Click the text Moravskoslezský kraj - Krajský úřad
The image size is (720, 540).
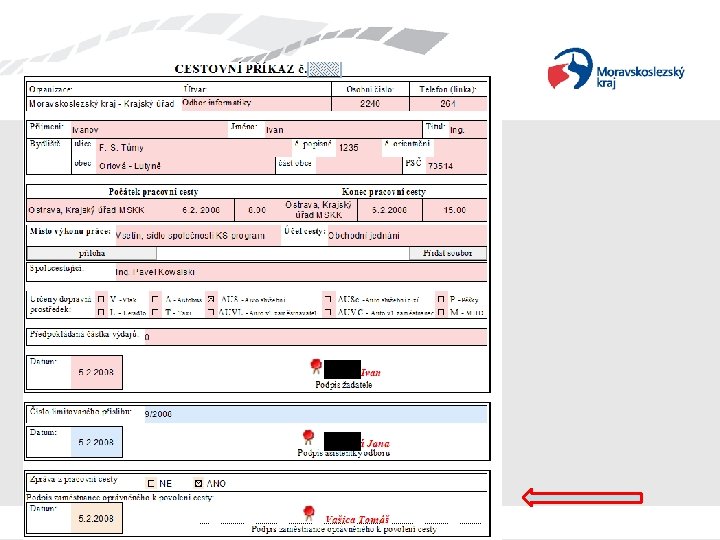click(101, 104)
